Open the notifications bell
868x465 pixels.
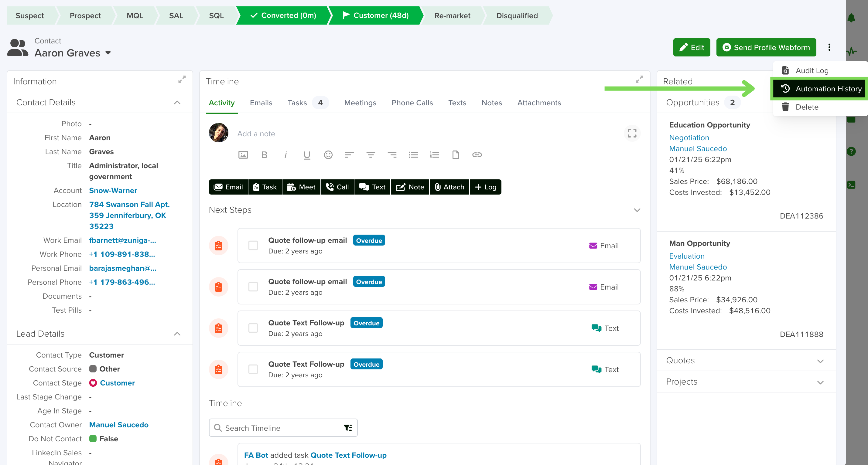coord(851,18)
